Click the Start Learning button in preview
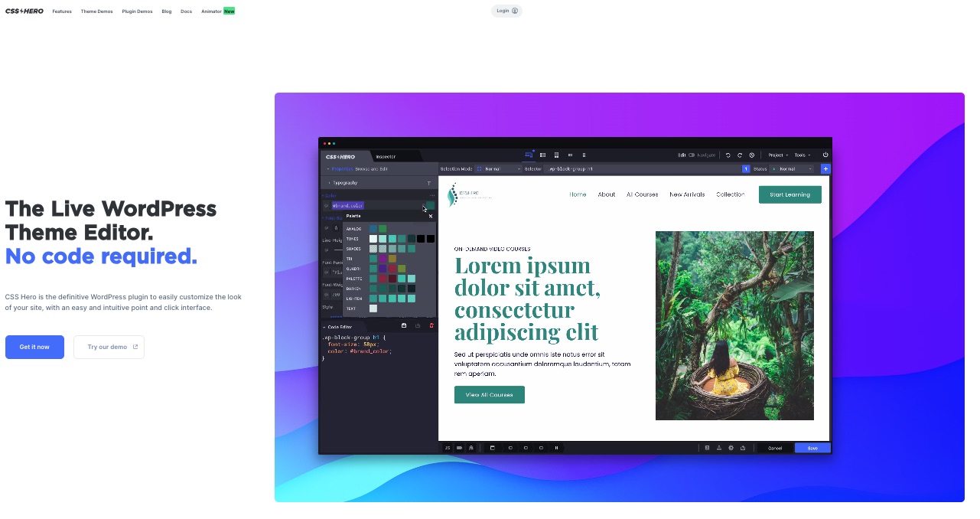This screenshot has height=519, width=980. [790, 194]
